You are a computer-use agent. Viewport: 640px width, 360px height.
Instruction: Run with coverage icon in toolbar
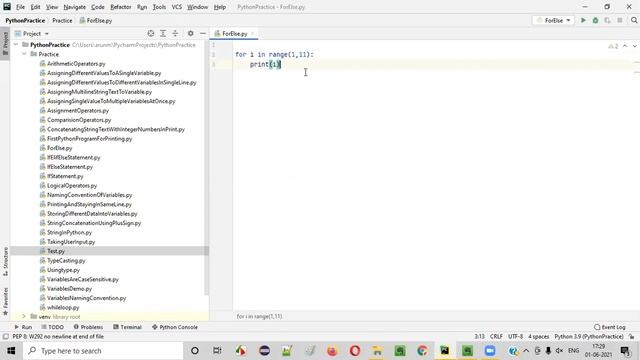click(607, 20)
